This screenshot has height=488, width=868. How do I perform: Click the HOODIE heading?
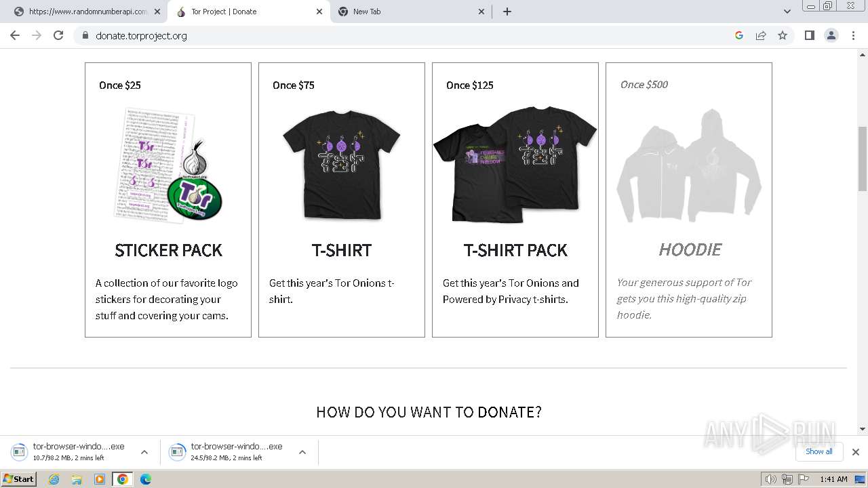[x=690, y=249]
